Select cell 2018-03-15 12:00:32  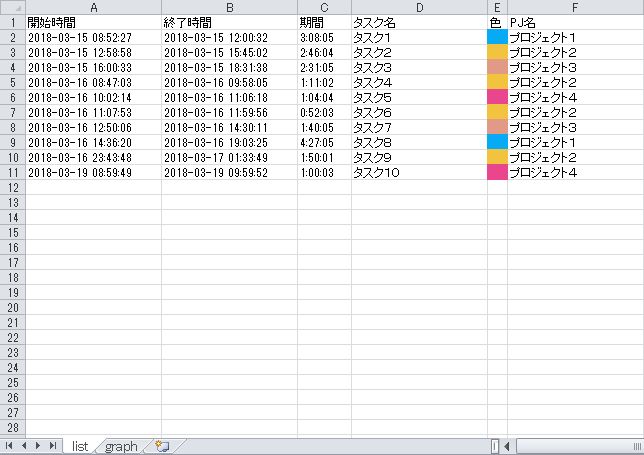coord(230,37)
